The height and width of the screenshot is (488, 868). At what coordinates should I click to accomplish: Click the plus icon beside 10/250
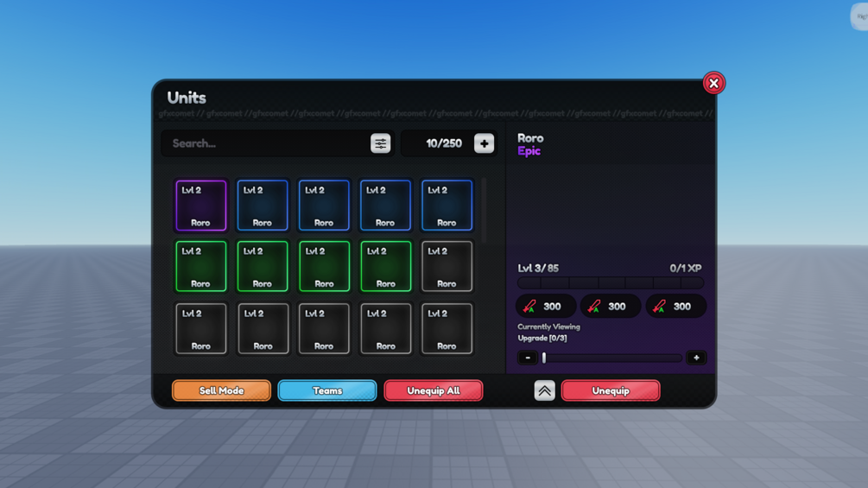click(484, 143)
